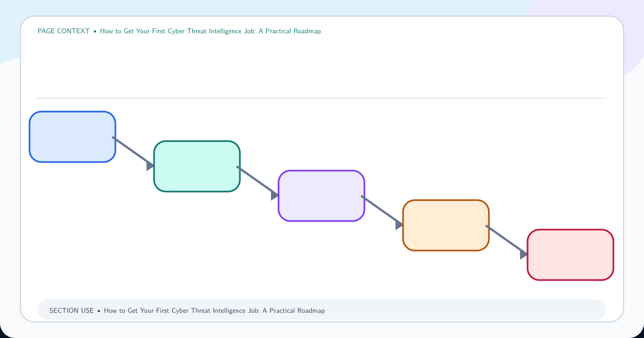The image size is (644, 338).
Task: Select the teal flowchart box
Action: pyautogui.click(x=197, y=166)
